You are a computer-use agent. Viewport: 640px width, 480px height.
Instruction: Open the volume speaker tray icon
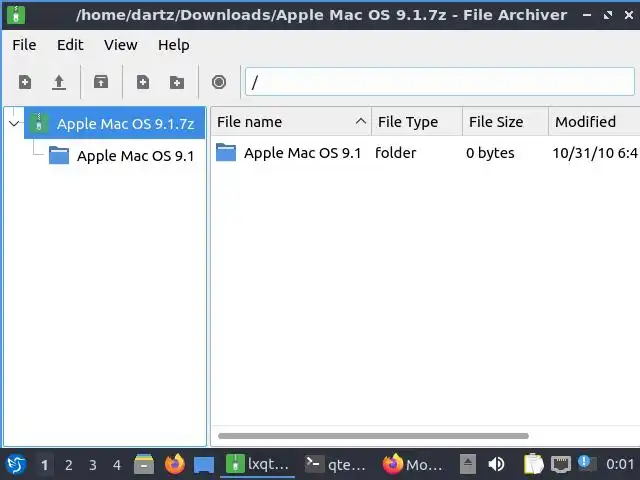point(496,464)
